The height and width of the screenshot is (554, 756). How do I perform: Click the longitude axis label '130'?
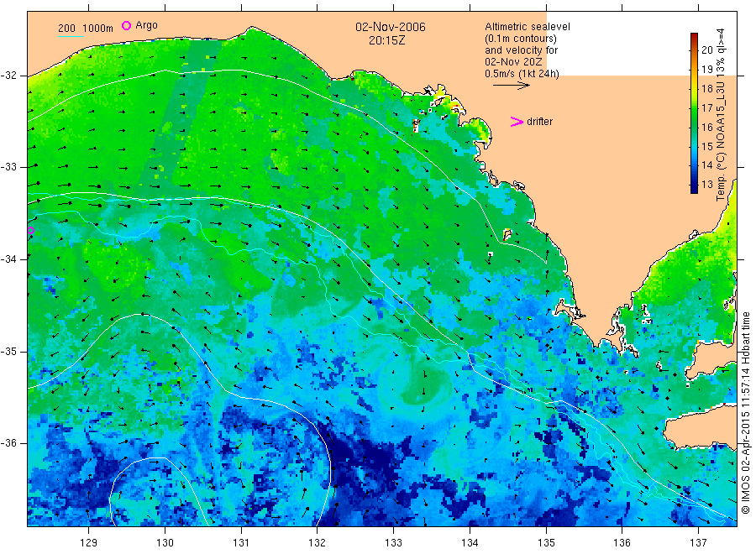tap(165, 542)
